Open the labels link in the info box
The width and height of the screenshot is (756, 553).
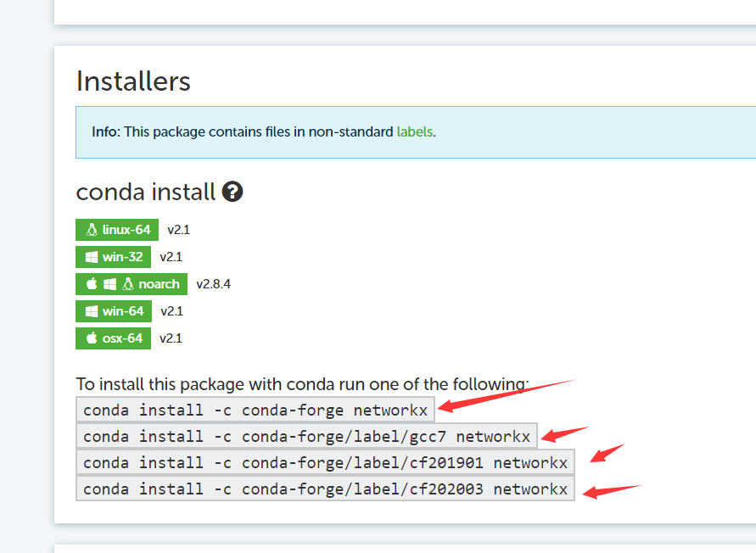point(415,131)
